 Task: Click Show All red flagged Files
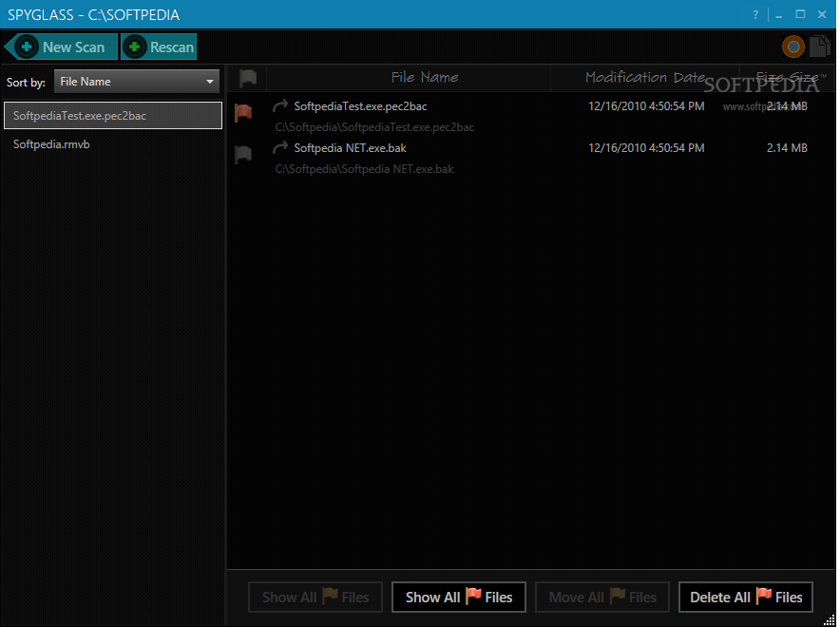tap(459, 597)
